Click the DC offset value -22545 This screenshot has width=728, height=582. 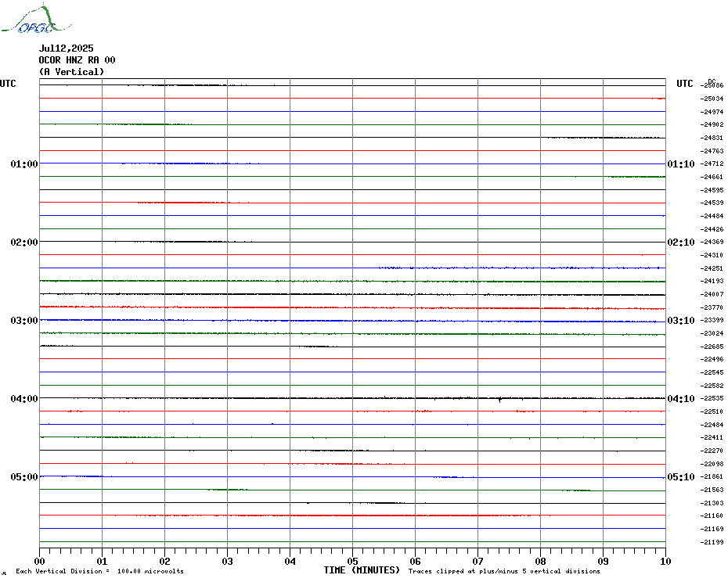[x=712, y=372]
